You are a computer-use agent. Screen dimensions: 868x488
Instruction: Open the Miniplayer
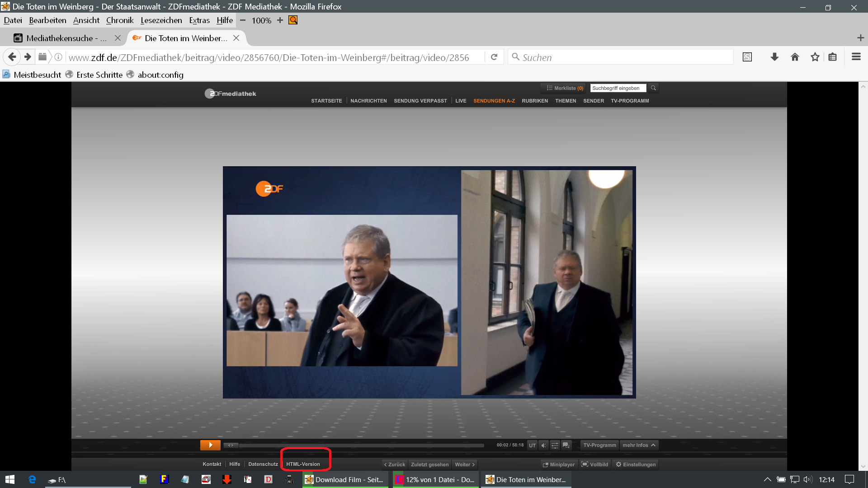point(559,465)
